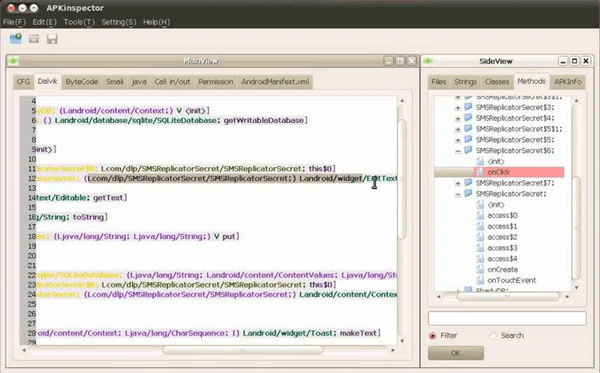
Task: Select the Filter radio button
Action: [433, 336]
